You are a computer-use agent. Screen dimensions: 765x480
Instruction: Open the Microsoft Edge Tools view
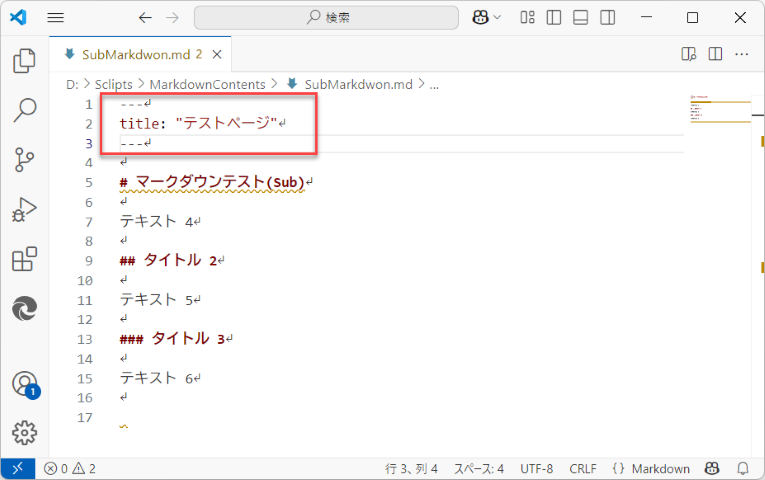coord(24,308)
